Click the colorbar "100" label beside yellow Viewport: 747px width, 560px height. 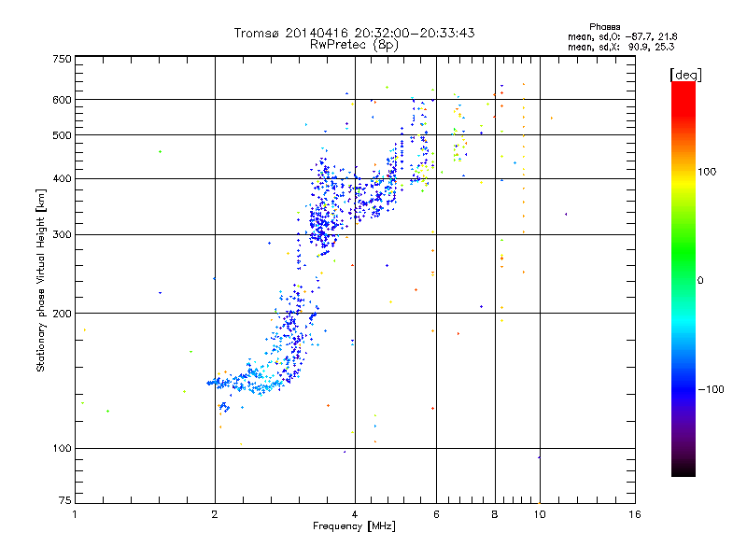(707, 172)
